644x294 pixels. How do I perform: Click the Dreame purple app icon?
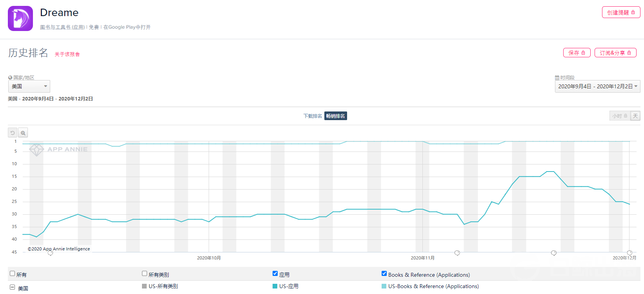20,18
